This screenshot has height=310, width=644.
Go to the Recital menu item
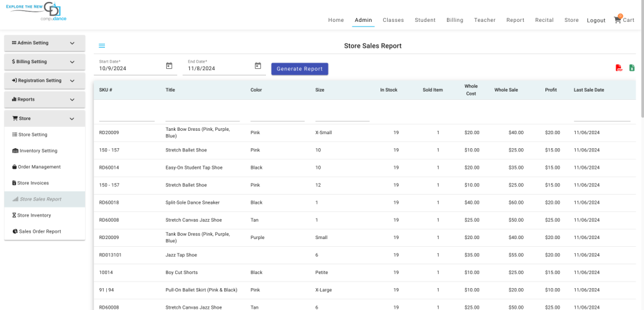tap(544, 20)
